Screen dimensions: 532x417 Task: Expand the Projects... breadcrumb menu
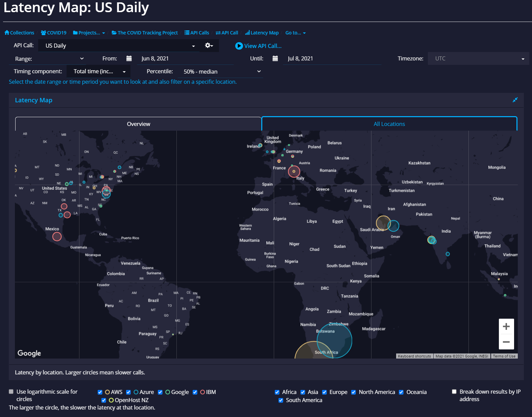[89, 33]
